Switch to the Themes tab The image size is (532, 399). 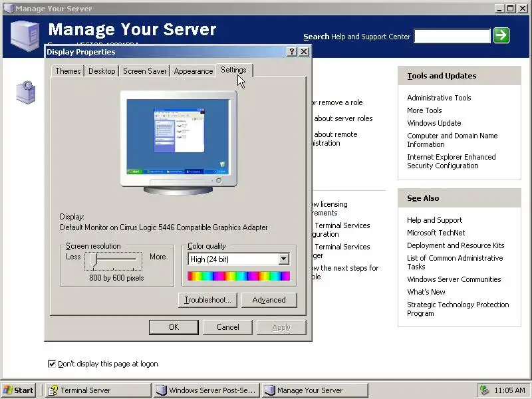point(68,71)
